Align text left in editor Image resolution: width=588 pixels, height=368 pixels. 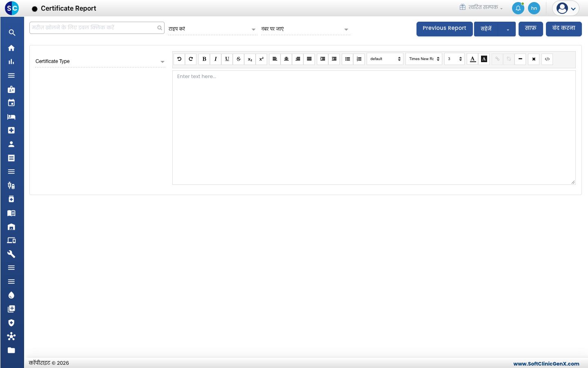pos(275,59)
